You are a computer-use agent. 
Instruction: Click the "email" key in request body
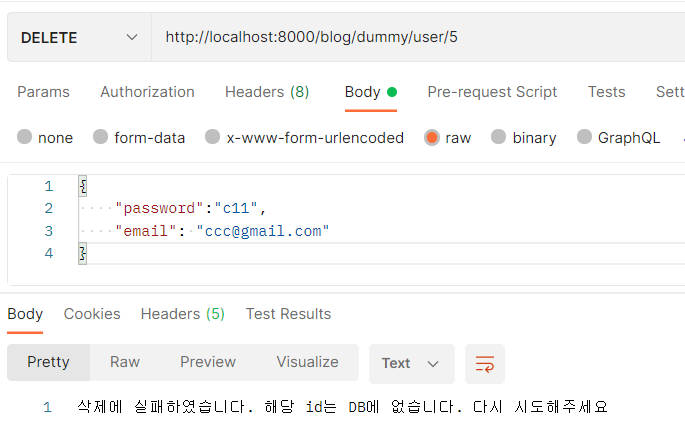(145, 231)
